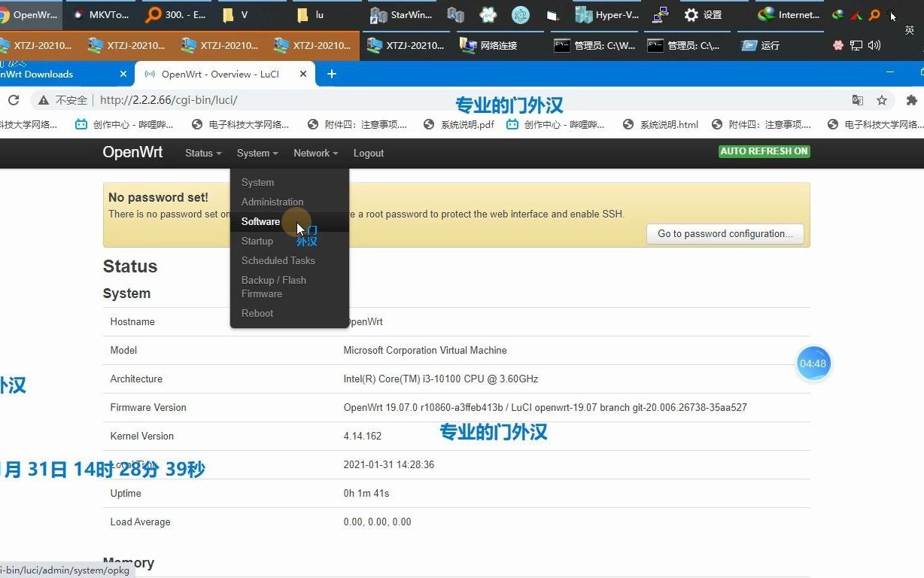Click the Hostname row label
The height and width of the screenshot is (578, 924).
coord(132,321)
